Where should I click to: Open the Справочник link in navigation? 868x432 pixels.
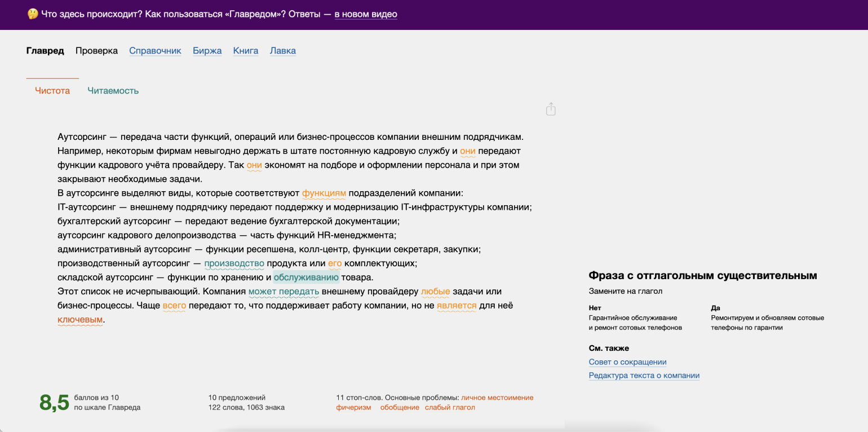[x=155, y=51]
